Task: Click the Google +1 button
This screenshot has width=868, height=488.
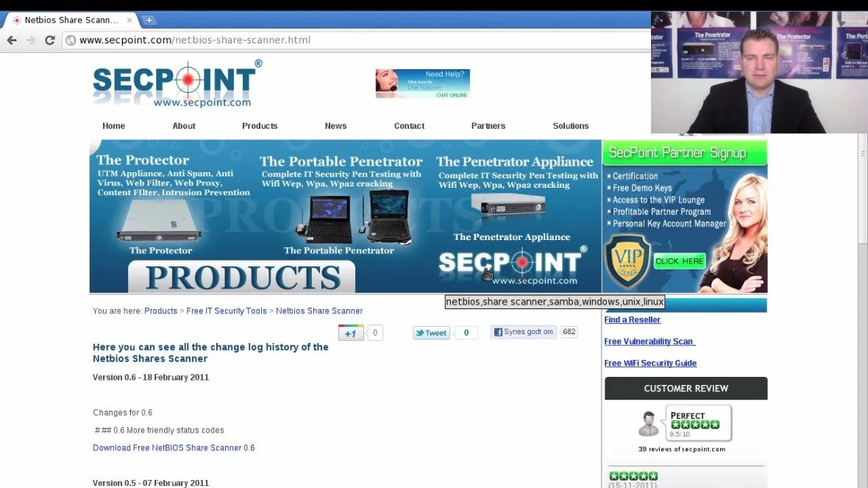Action: (x=351, y=333)
